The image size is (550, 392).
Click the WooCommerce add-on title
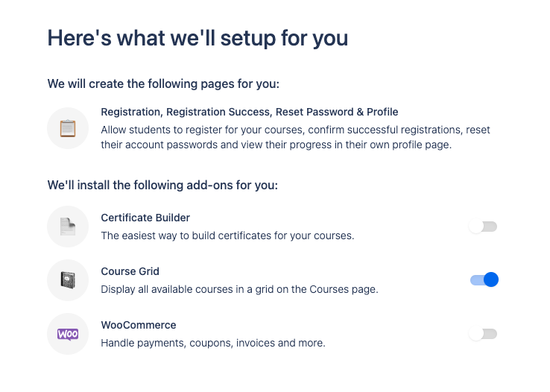pyautogui.click(x=139, y=325)
